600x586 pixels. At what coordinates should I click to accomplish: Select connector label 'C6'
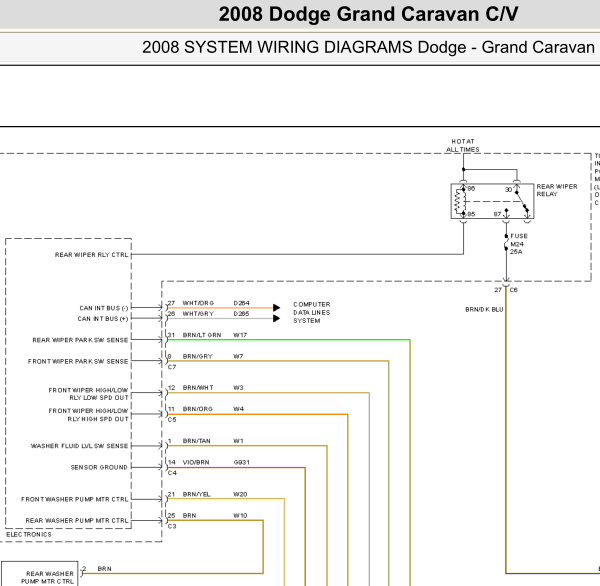514,290
